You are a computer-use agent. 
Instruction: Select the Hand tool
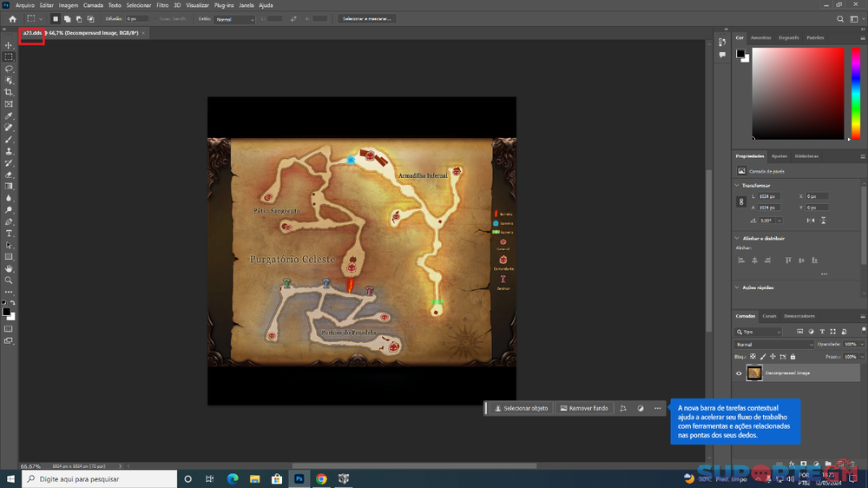pos(9,268)
